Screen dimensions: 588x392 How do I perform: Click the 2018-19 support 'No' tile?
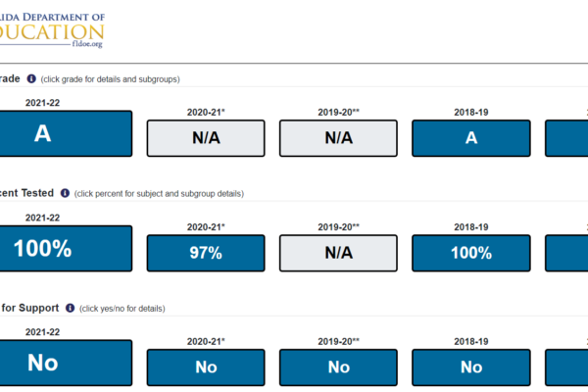(471, 367)
